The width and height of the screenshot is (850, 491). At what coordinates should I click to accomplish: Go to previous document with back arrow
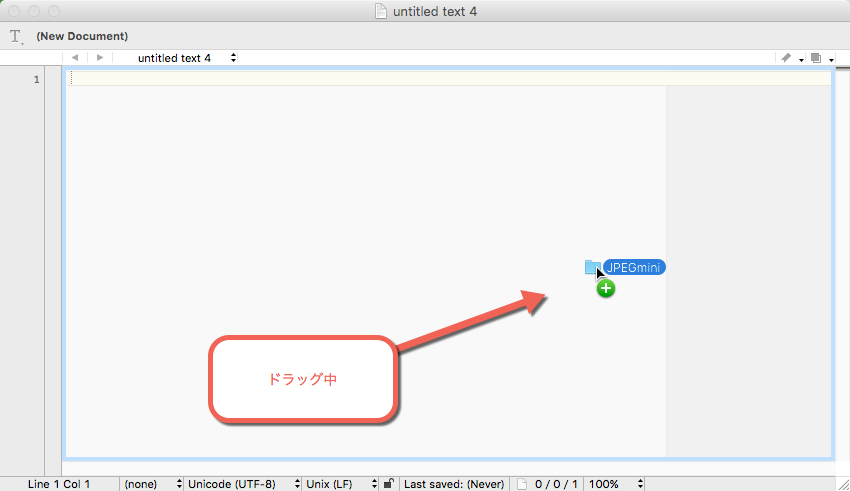[75, 58]
